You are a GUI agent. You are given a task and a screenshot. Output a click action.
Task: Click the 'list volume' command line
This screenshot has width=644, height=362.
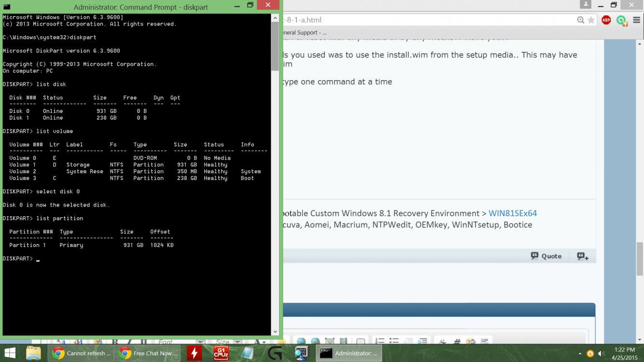point(38,131)
